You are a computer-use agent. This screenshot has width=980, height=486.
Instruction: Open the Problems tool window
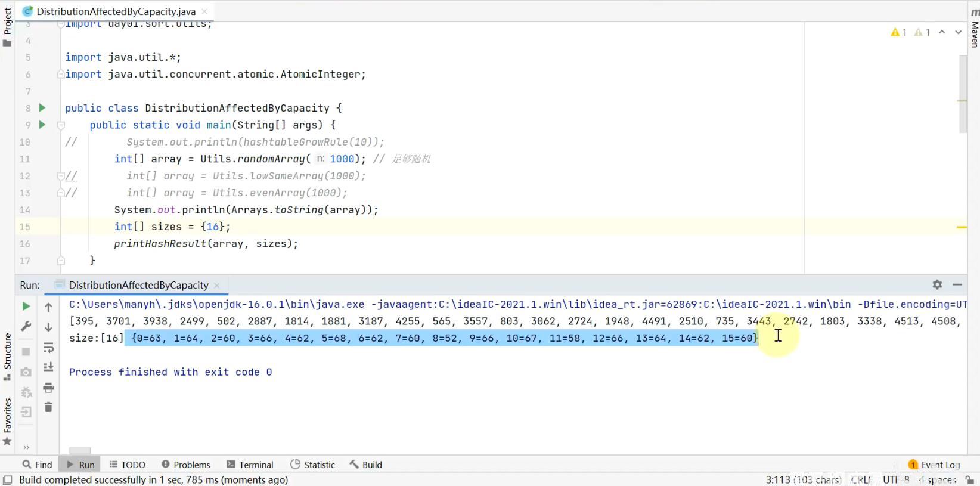pos(185,465)
